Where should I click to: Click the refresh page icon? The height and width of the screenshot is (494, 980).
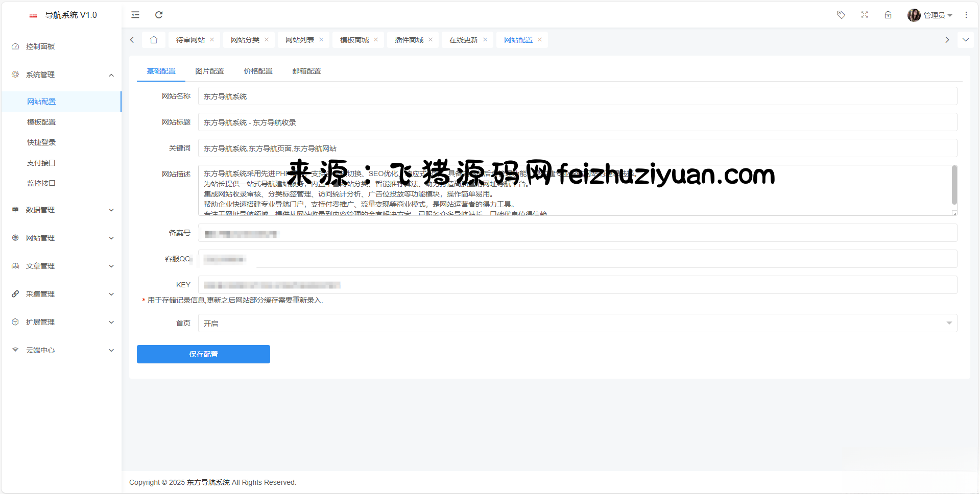click(159, 15)
